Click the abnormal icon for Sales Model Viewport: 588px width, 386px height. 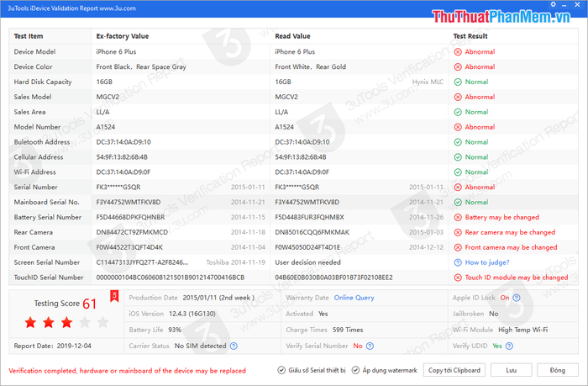458,97
